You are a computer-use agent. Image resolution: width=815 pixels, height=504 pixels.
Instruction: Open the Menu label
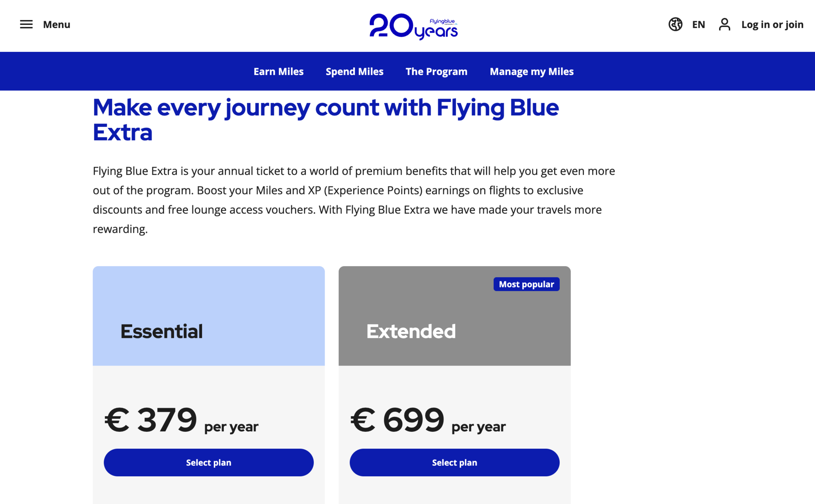(56, 24)
